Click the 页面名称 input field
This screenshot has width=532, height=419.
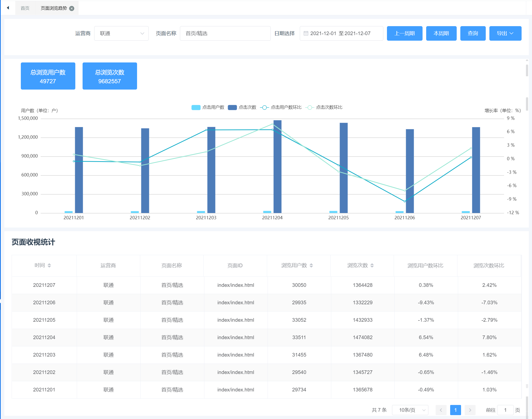click(x=225, y=33)
